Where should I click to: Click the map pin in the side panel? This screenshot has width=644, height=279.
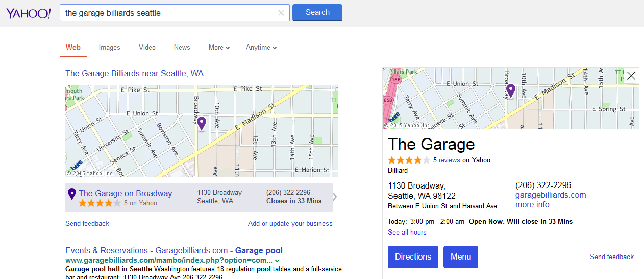tap(511, 91)
